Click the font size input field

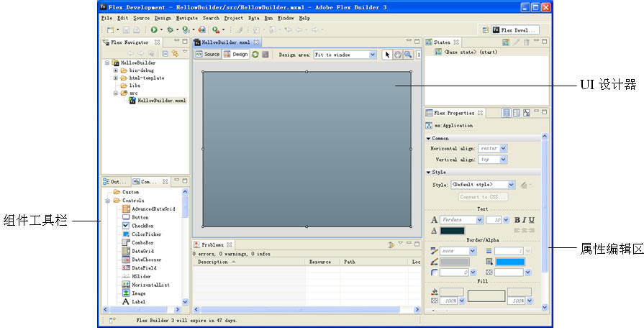coord(494,220)
